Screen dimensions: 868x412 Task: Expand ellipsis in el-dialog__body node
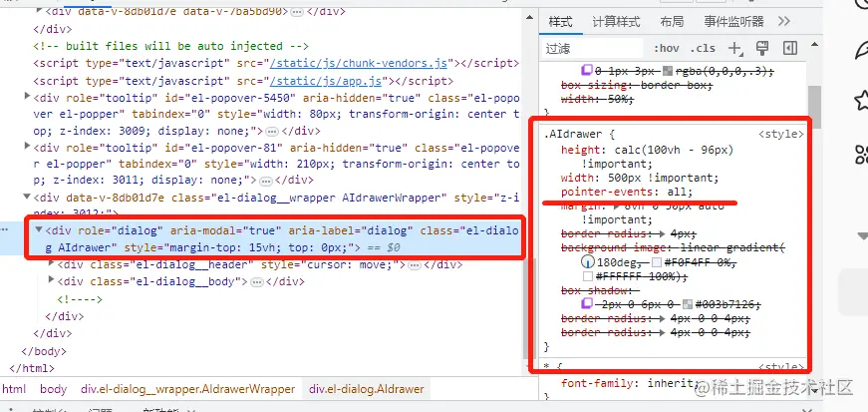click(256, 281)
